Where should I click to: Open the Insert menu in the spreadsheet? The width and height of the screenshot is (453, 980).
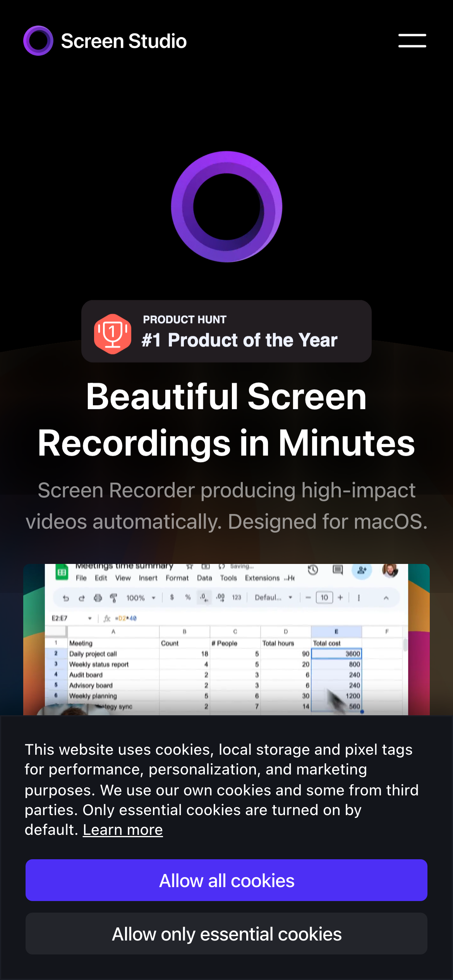coord(148,578)
